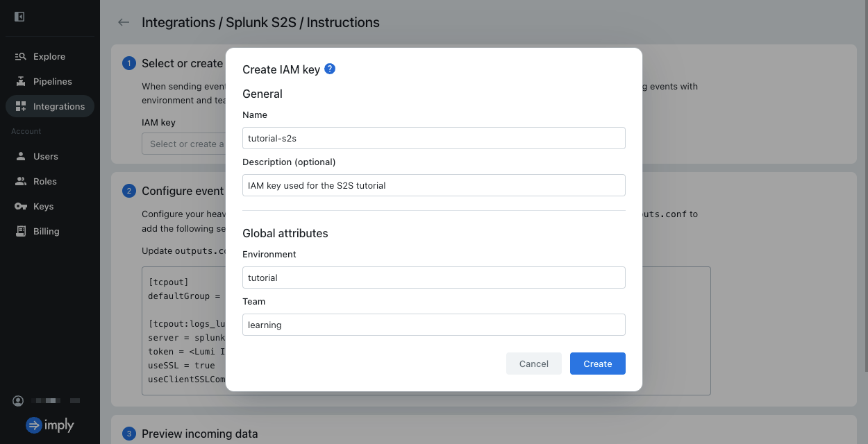Open the user account avatar icon
Viewport: 868px width, 444px height.
(x=18, y=401)
